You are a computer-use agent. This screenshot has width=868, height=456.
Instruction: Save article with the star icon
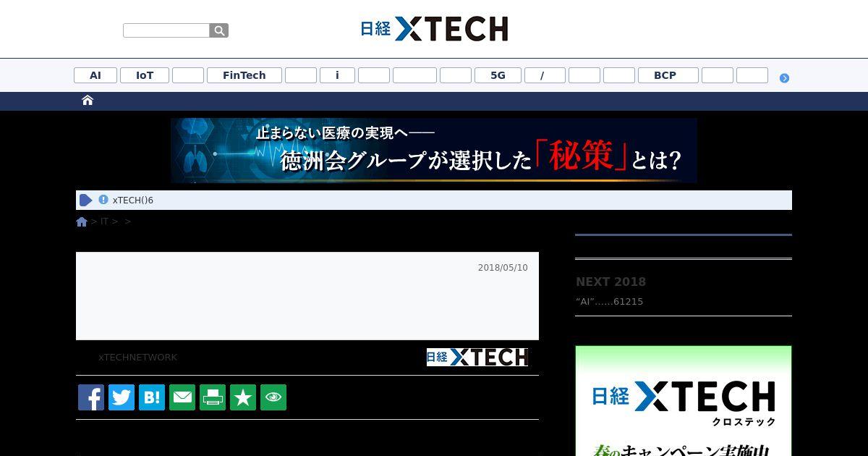[243, 397]
